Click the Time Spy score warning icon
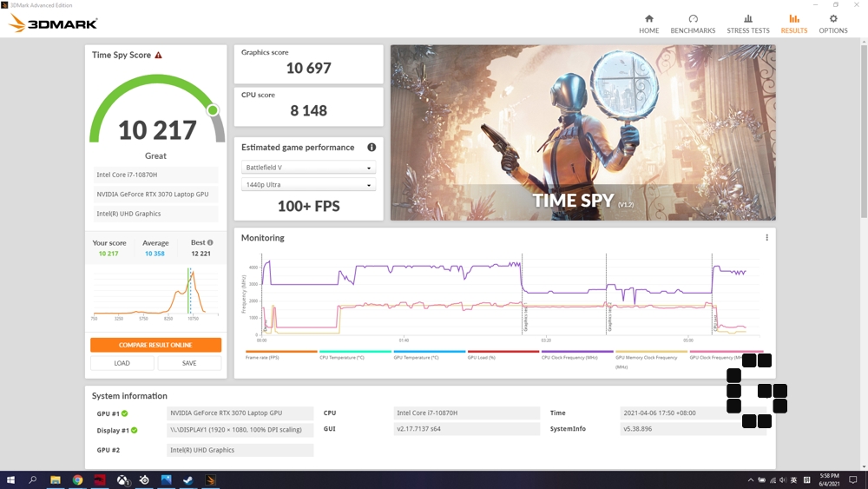This screenshot has height=489, width=868. click(x=158, y=55)
